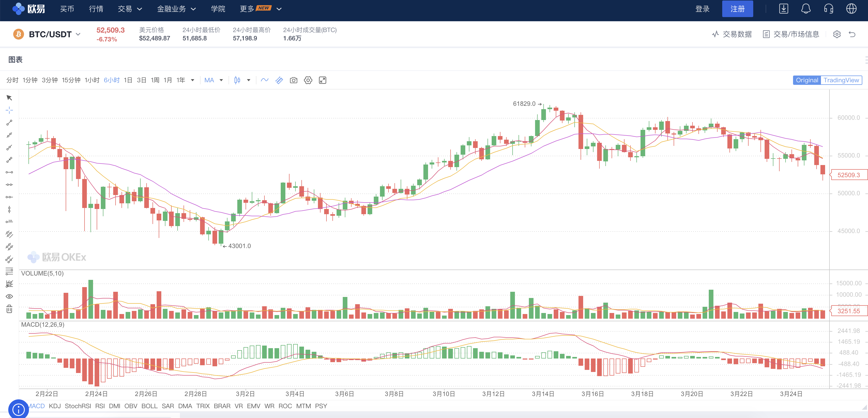Open chart settings via the gear icon
The height and width of the screenshot is (418, 868).
[x=308, y=80]
